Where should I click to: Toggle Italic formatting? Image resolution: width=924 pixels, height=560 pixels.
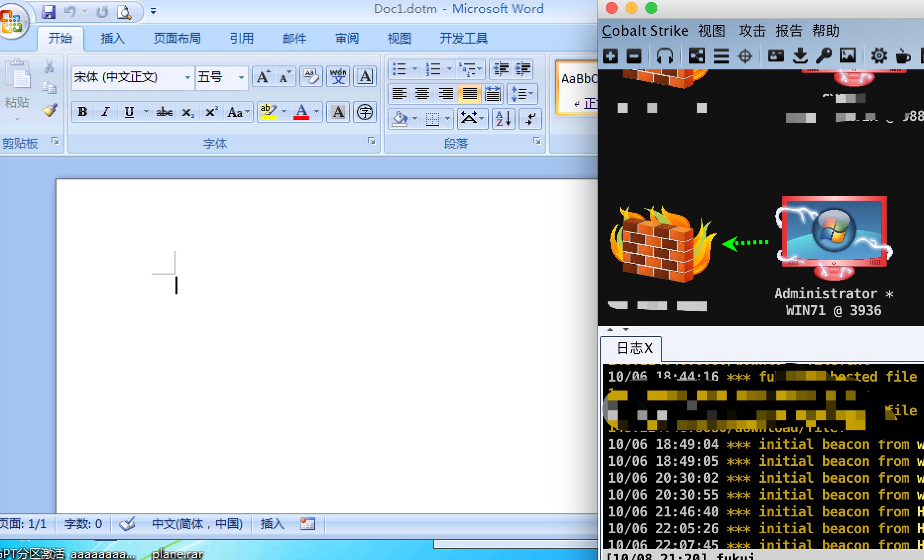point(105,112)
